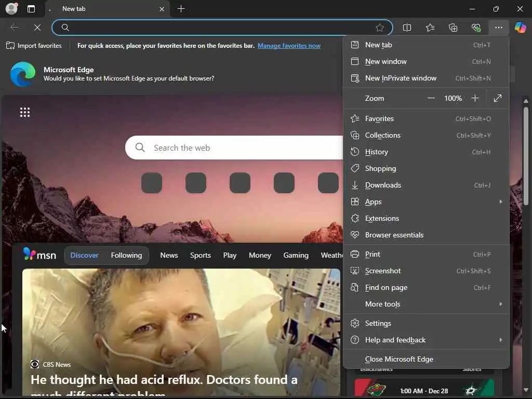Screen dimensions: 532x399
Task: Switch to Following feed tab
Action: [x=127, y=255]
